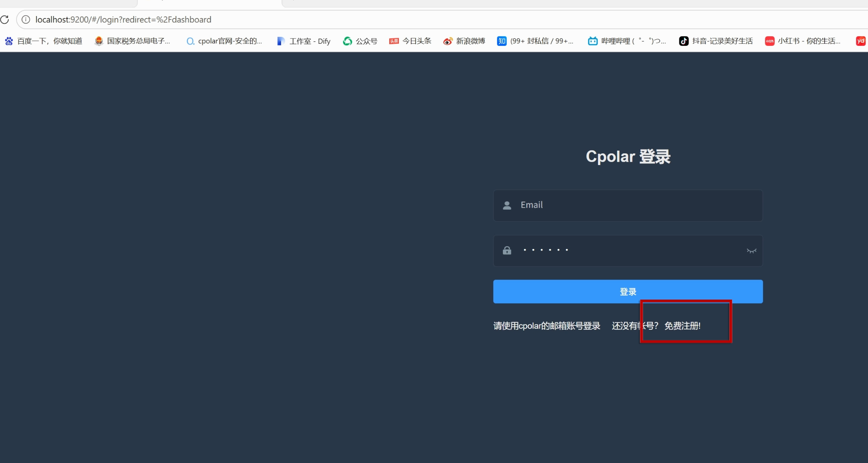The height and width of the screenshot is (463, 868).
Task: Click the Cpolar 登录 heading
Action: coord(628,156)
